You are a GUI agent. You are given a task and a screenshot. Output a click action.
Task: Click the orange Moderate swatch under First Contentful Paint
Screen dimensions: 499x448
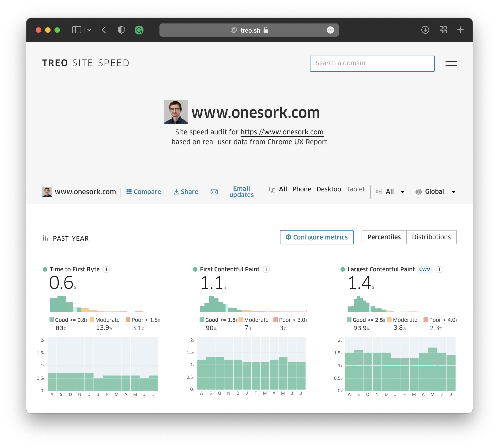pos(241,319)
